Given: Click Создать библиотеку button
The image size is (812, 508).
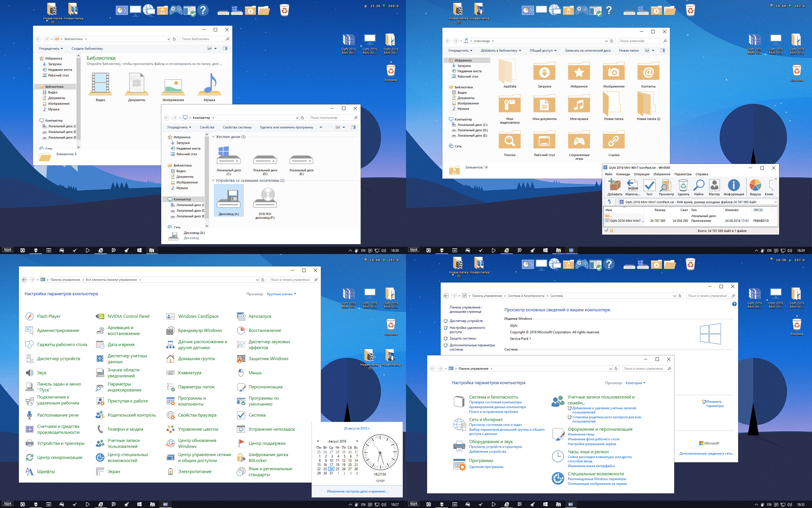Looking at the screenshot, I should pyautogui.click(x=87, y=48).
